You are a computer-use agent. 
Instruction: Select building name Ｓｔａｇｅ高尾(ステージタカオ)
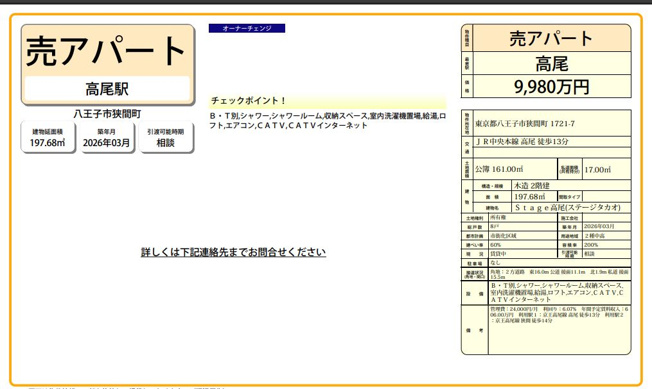click(x=568, y=207)
